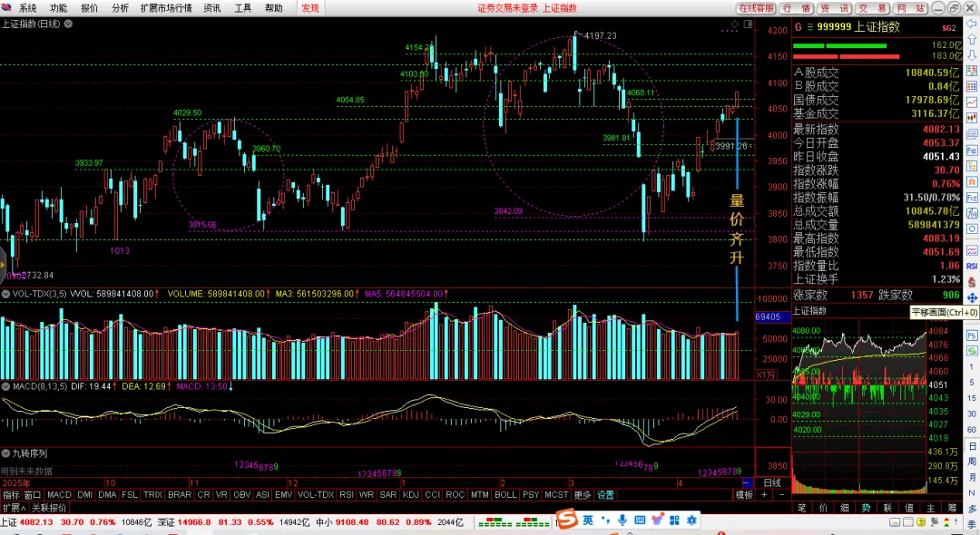Screen dimensions: 980x535
Task: Click the back arrow in right sidebar
Action: pyautogui.click(x=972, y=24)
